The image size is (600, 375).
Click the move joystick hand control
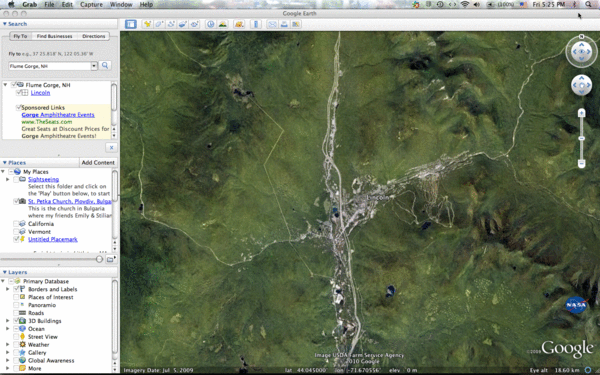pyautogui.click(x=582, y=85)
